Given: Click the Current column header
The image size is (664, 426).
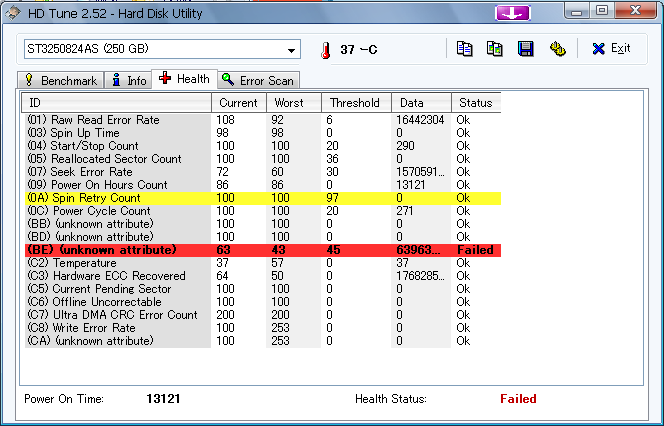Looking at the screenshot, I should tap(239, 102).
